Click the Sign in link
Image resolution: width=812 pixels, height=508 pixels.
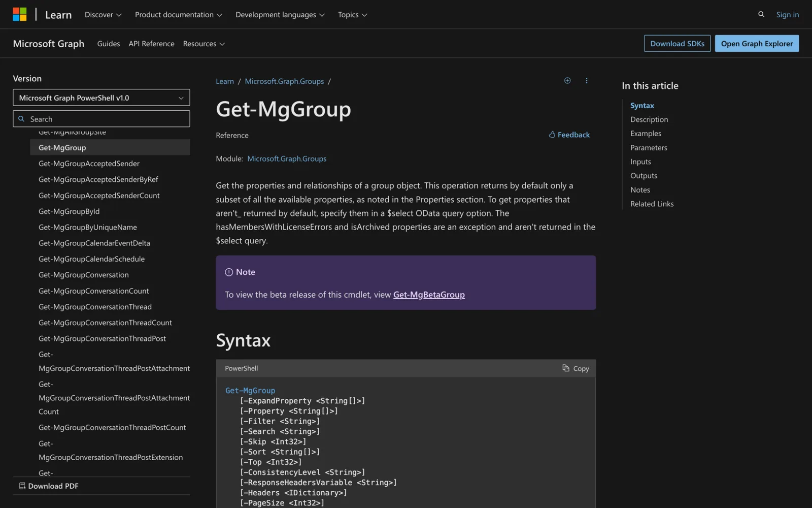click(787, 15)
